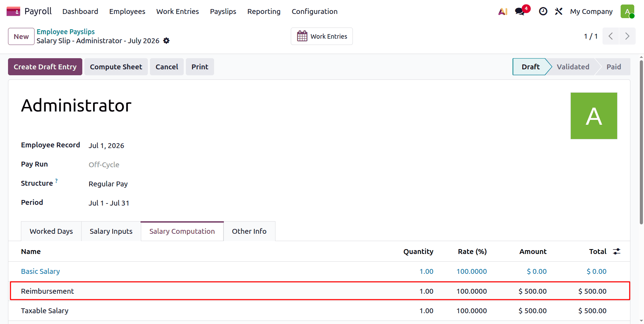Image resolution: width=644 pixels, height=324 pixels.
Task: Select the Taxable Salary row name
Action: pyautogui.click(x=45, y=311)
